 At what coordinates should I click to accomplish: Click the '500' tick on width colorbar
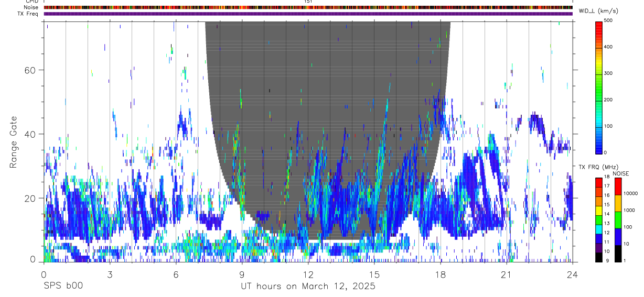609,21
